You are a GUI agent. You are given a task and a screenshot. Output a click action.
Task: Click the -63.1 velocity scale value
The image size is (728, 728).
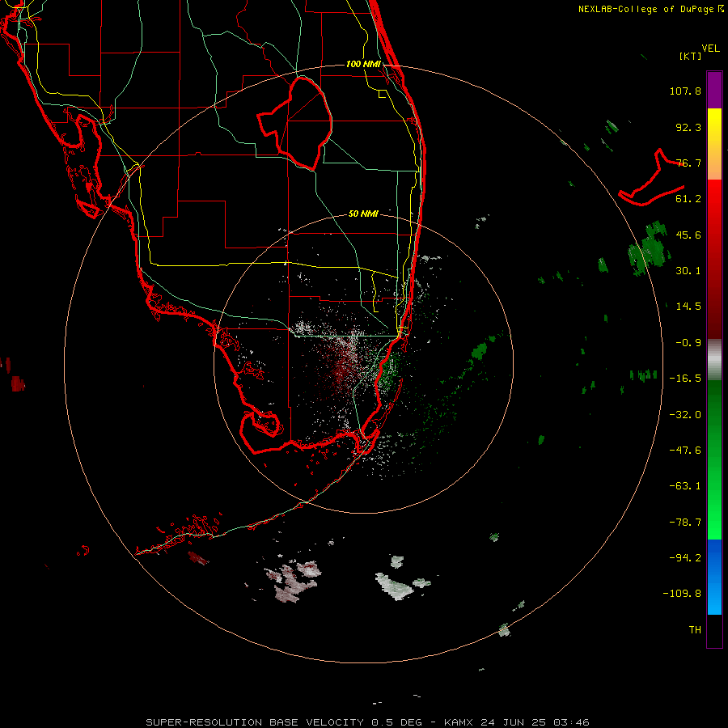coord(685,486)
